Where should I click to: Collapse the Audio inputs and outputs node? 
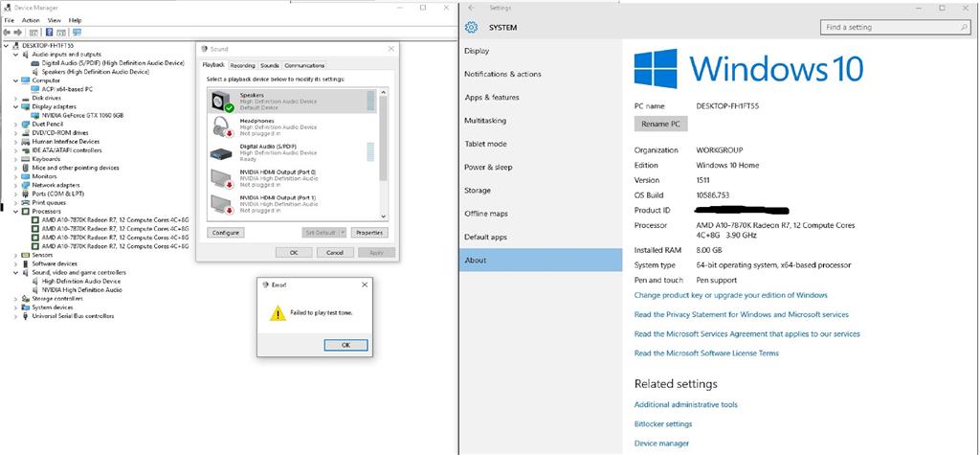click(15, 55)
